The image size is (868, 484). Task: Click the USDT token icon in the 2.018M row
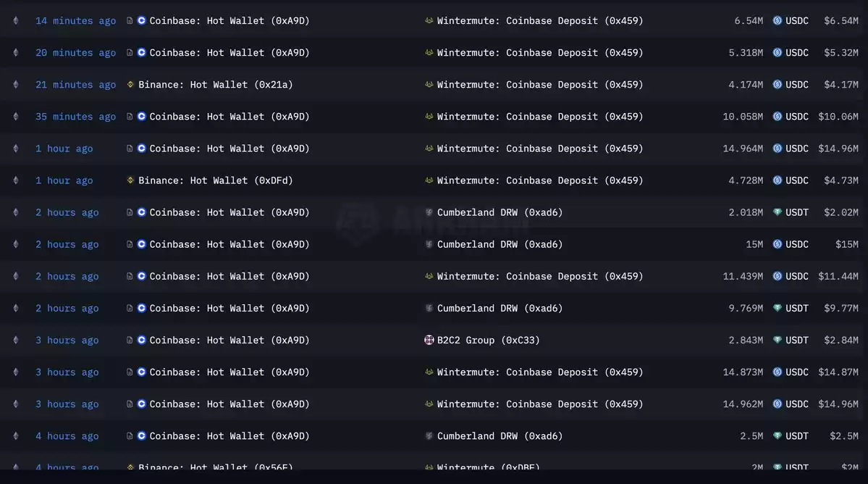tap(778, 212)
